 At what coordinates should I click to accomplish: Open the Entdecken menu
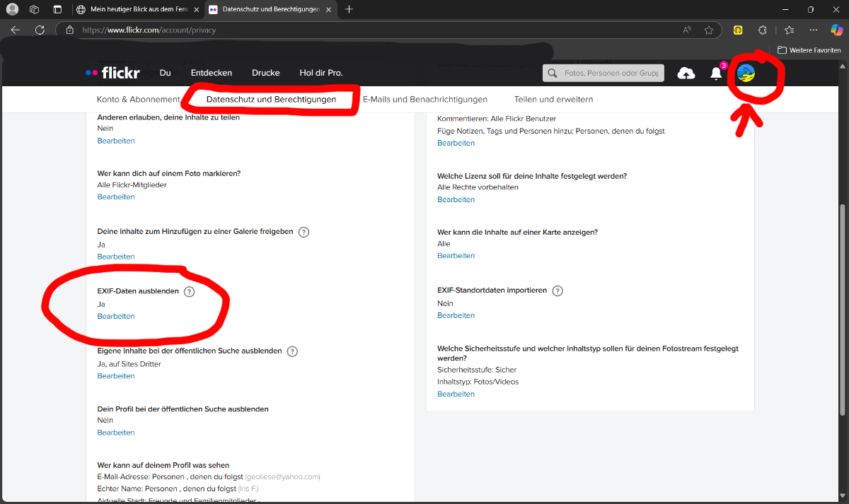[x=212, y=73]
